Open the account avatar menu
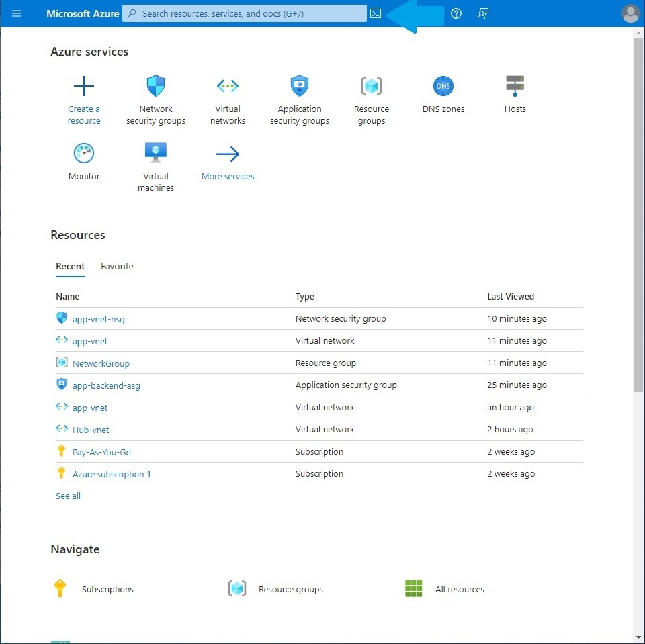Screen dimensions: 645x644 click(x=630, y=13)
